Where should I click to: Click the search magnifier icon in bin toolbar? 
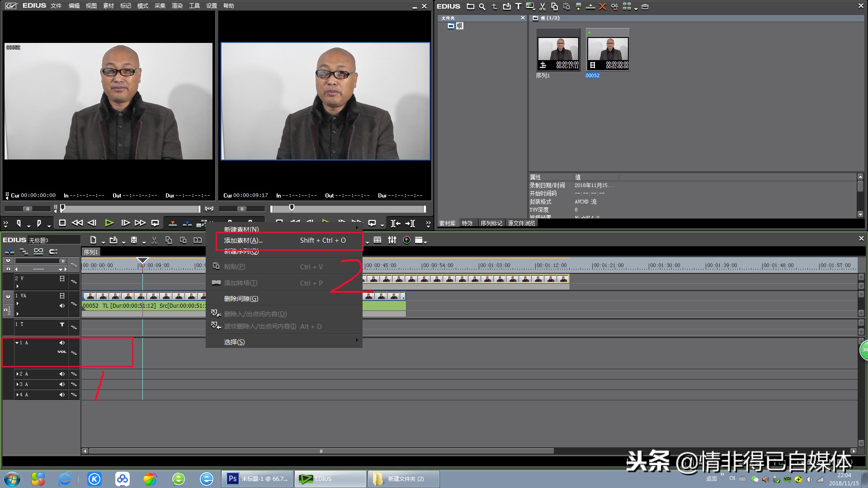click(x=482, y=6)
